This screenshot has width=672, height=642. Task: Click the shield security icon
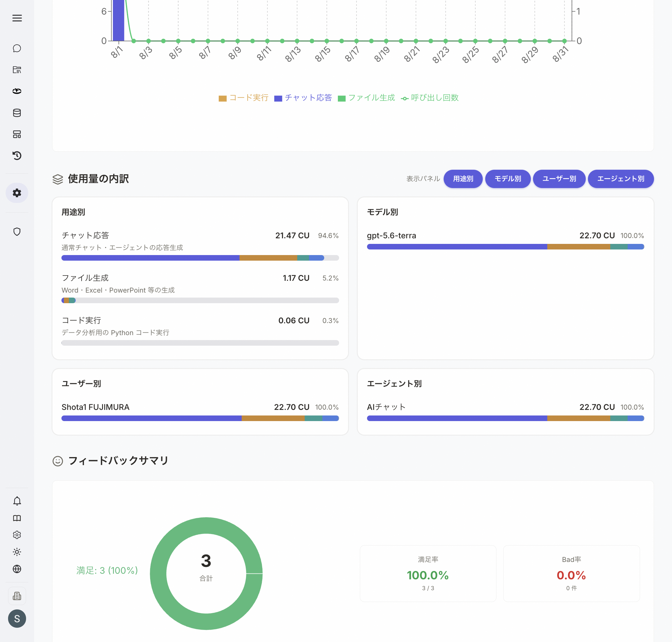point(17,232)
